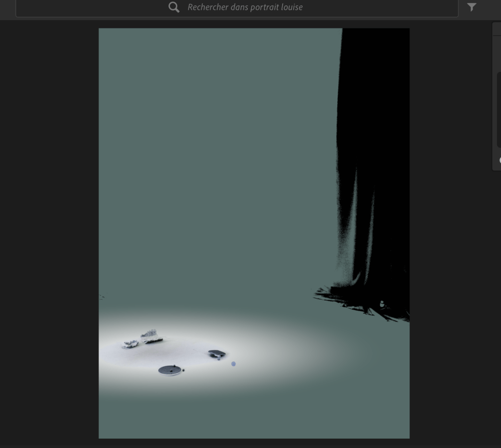Screen dimensions: 501x448
Task: Click the magnifying glass search icon
Action: (174, 7)
